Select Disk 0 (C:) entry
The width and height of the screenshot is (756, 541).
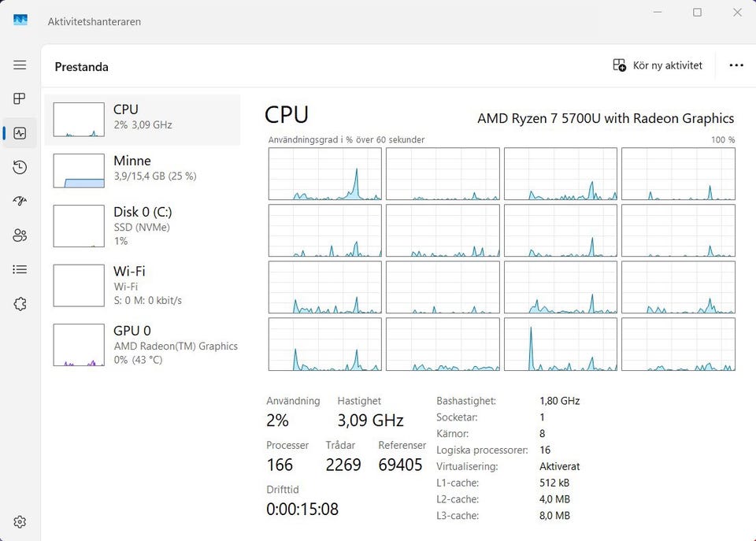143,226
